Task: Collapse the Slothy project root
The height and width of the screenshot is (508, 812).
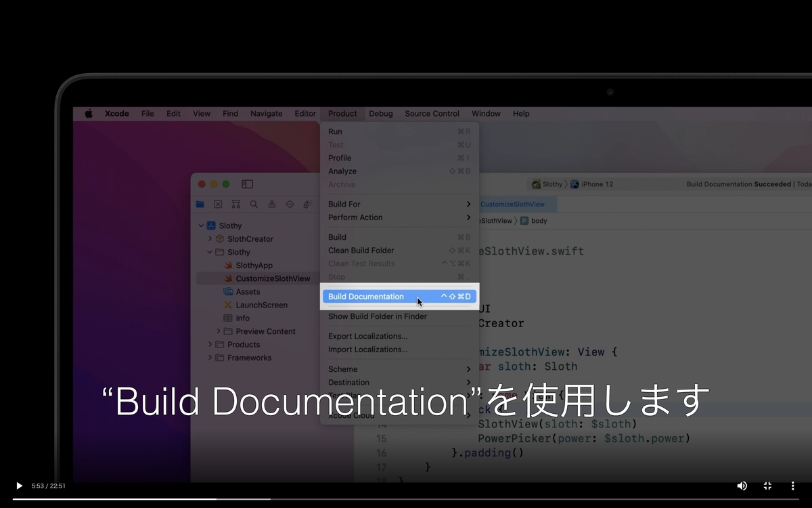Action: [201, 226]
